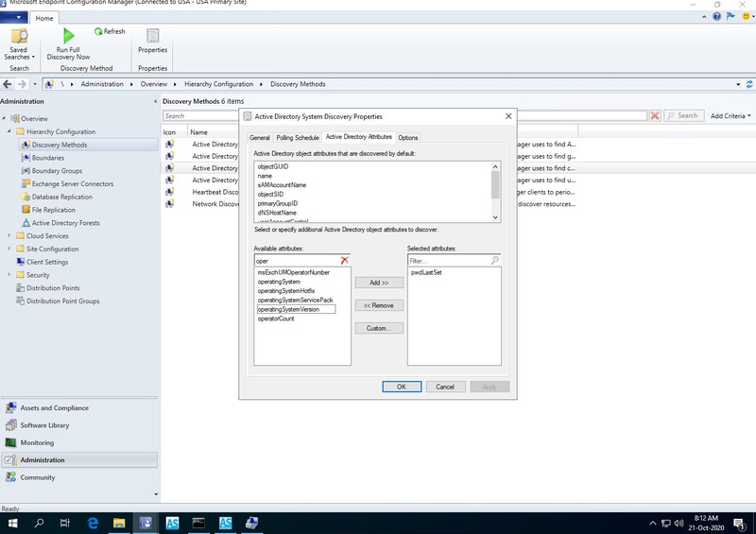Viewport: 756px width, 534px height.
Task: Open Properties from the ribbon
Action: pos(152,42)
